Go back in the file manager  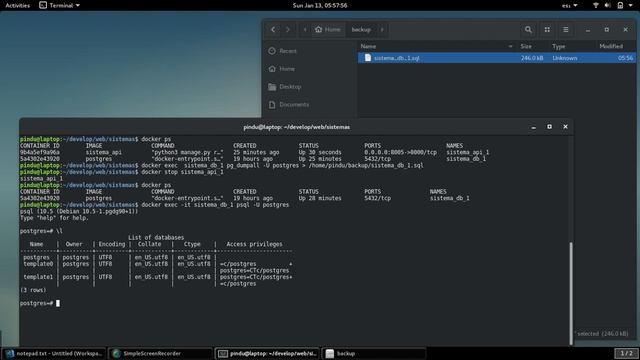pos(273,29)
